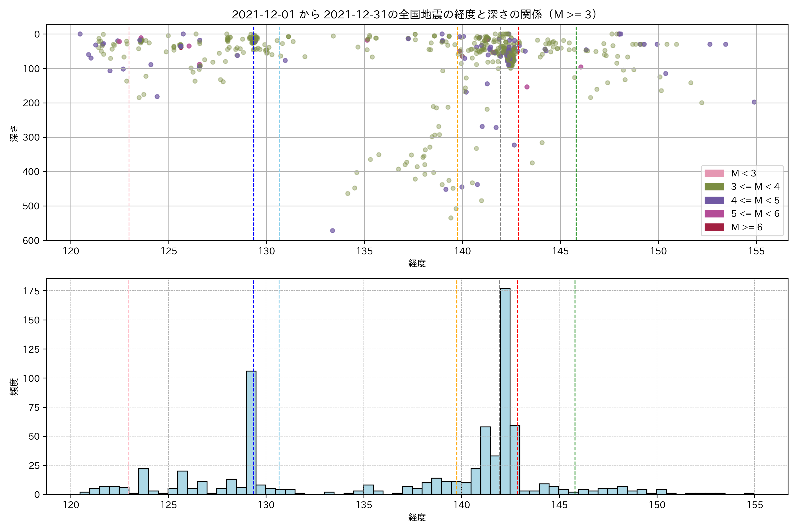Click the tallest histogram bar near longitude 142
Screen dimensions: 798x532
(505, 390)
